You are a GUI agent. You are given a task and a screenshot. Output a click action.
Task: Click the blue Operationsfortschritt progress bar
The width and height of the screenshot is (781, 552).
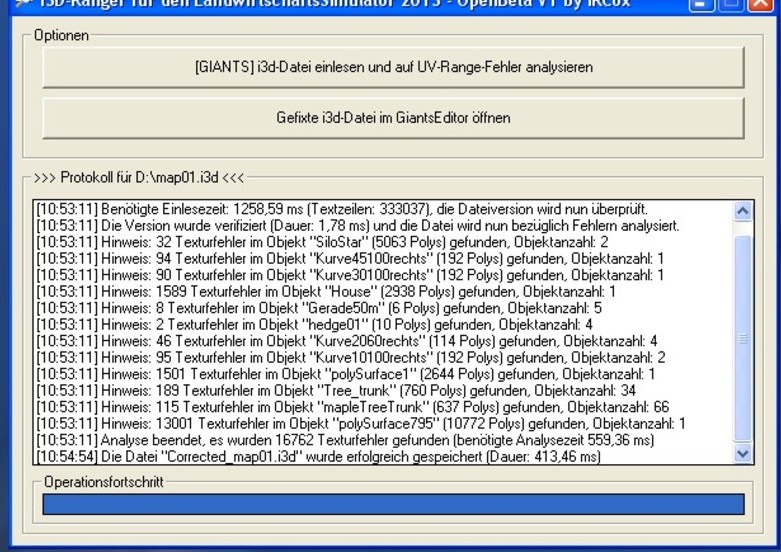click(393, 504)
